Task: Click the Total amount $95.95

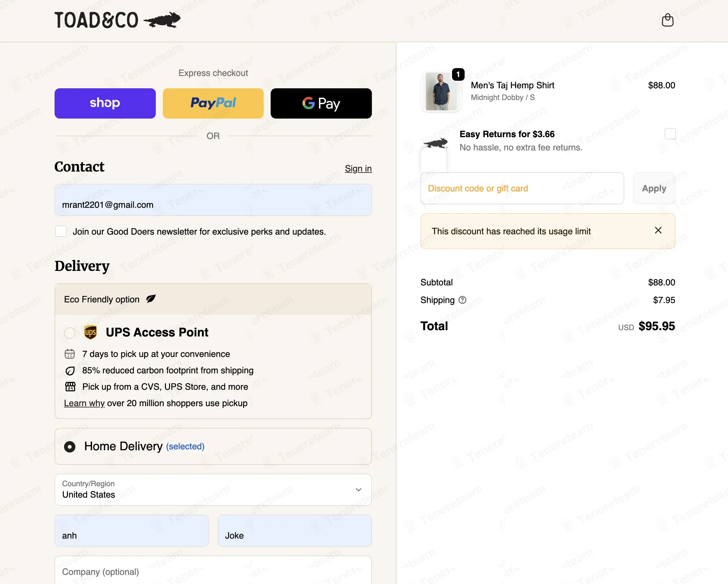Action: pos(656,326)
